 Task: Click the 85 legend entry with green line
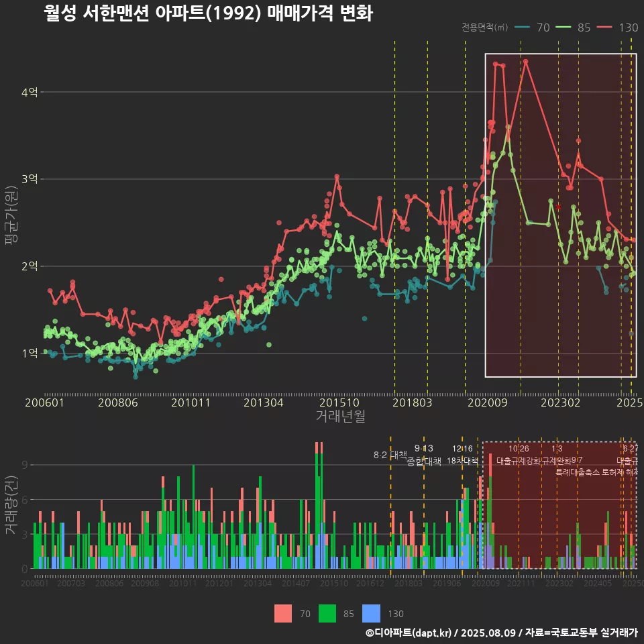pyautogui.click(x=572, y=28)
